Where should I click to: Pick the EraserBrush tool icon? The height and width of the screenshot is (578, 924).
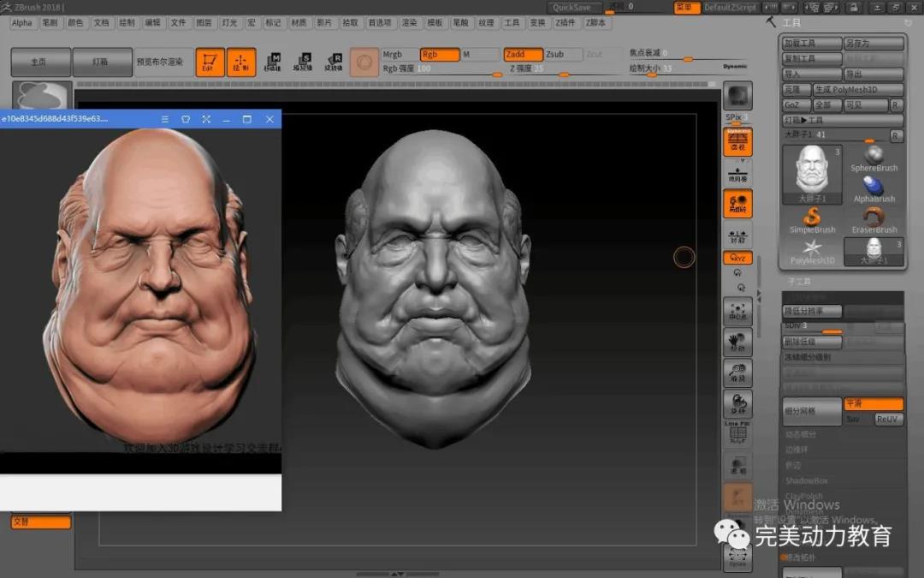pos(874,219)
